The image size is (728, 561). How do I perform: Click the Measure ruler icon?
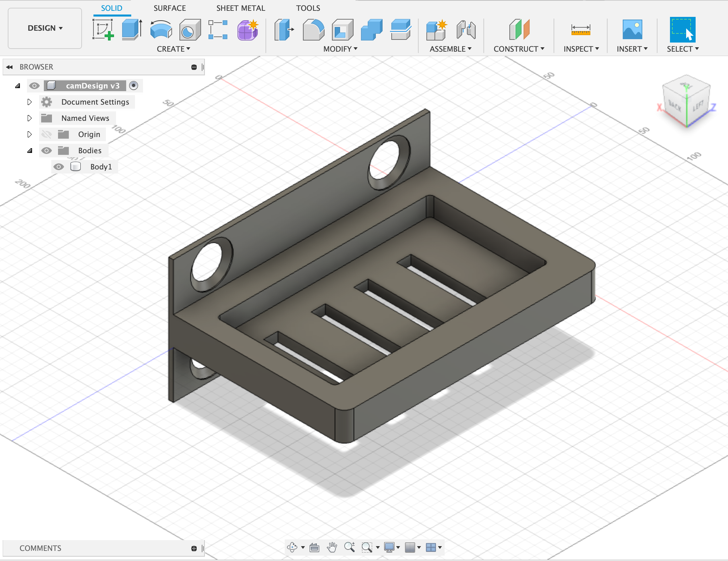click(581, 30)
